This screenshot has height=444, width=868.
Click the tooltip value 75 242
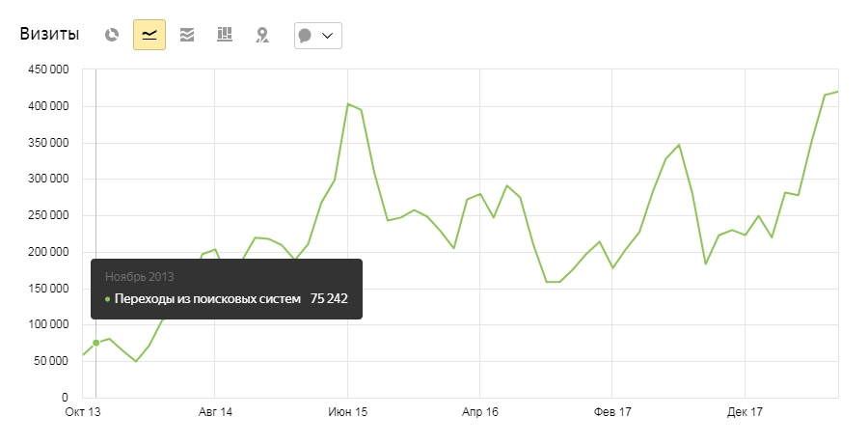(329, 299)
